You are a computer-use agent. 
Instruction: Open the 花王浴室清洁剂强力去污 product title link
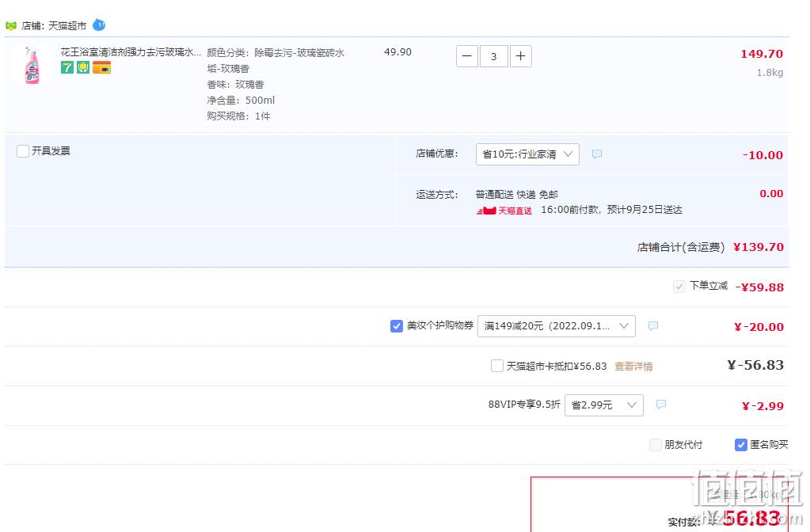[131, 52]
